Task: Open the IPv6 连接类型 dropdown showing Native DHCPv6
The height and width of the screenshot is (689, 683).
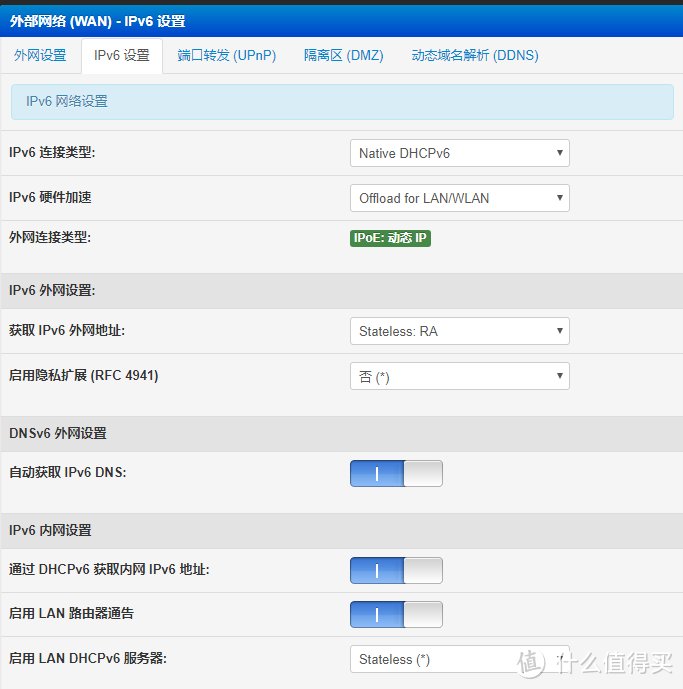Action: pos(460,153)
